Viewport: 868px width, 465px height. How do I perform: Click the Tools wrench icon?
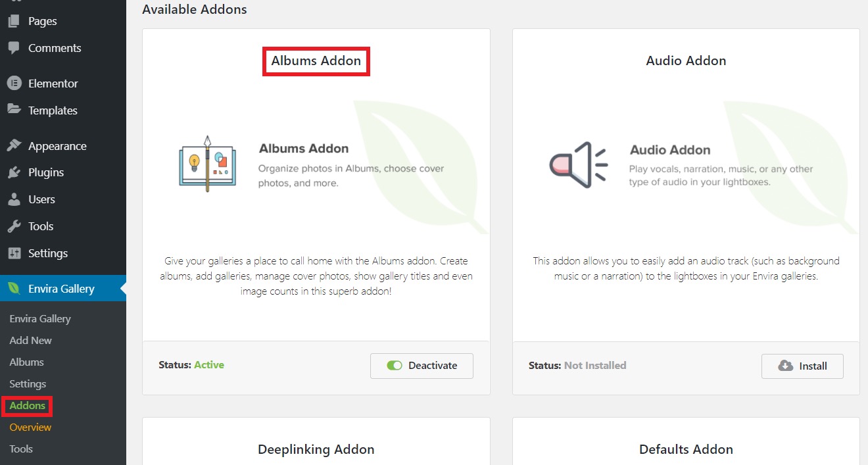[x=14, y=226]
